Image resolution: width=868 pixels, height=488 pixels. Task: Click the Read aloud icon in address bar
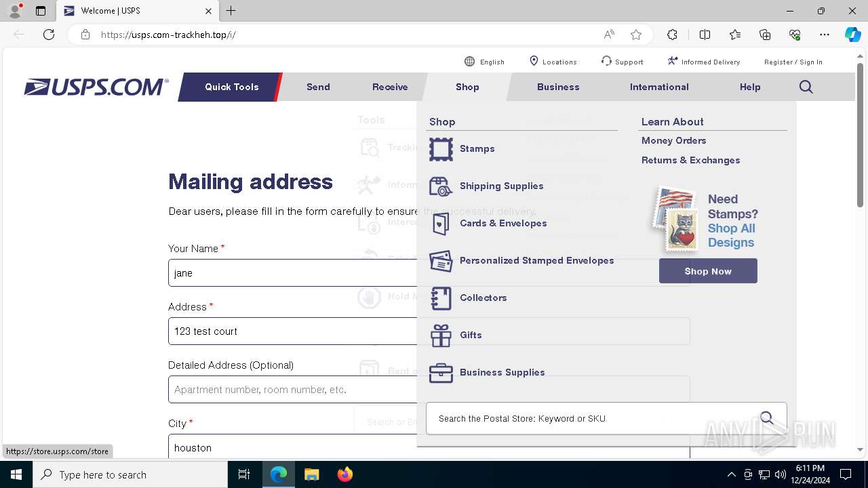[x=609, y=35]
